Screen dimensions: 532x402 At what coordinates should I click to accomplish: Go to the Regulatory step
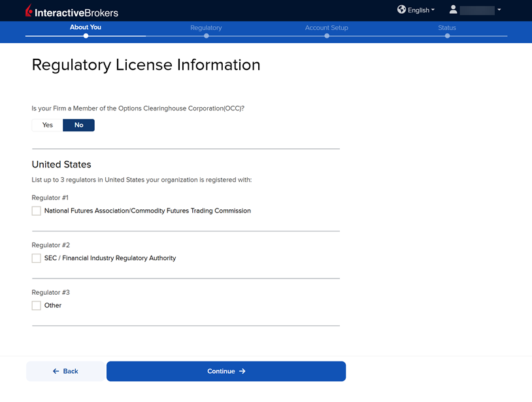(x=206, y=28)
